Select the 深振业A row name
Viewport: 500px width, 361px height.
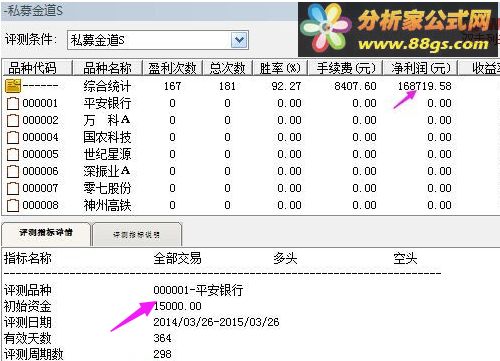(x=107, y=171)
